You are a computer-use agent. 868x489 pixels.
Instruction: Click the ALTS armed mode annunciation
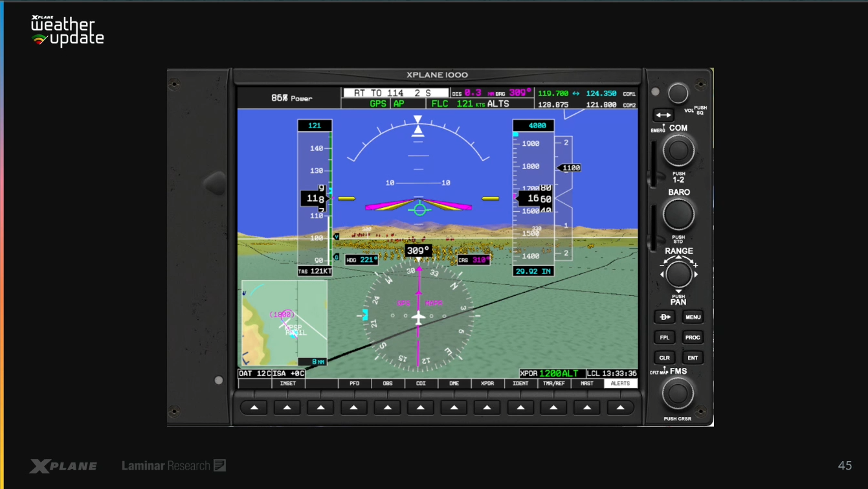[498, 104]
